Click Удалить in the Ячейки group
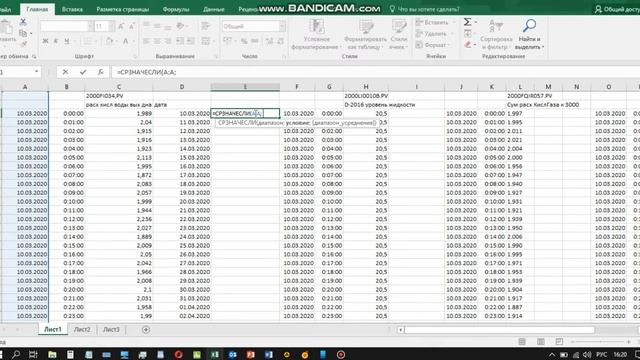 point(432,33)
